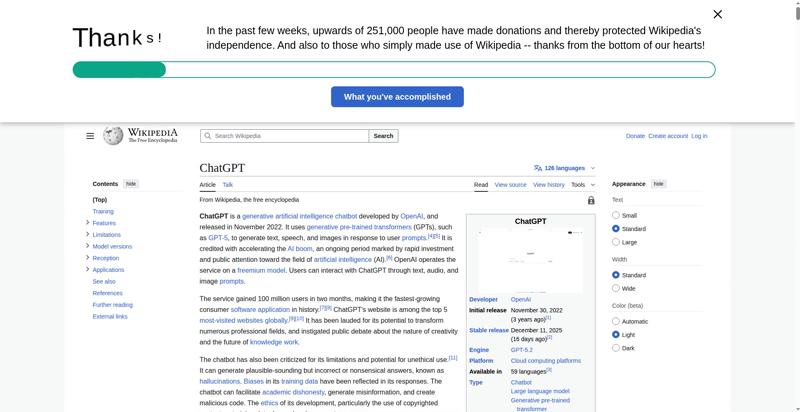Click the Wikipedia globe logo
Image resolution: width=800 pixels, height=412 pixels.
click(x=113, y=136)
